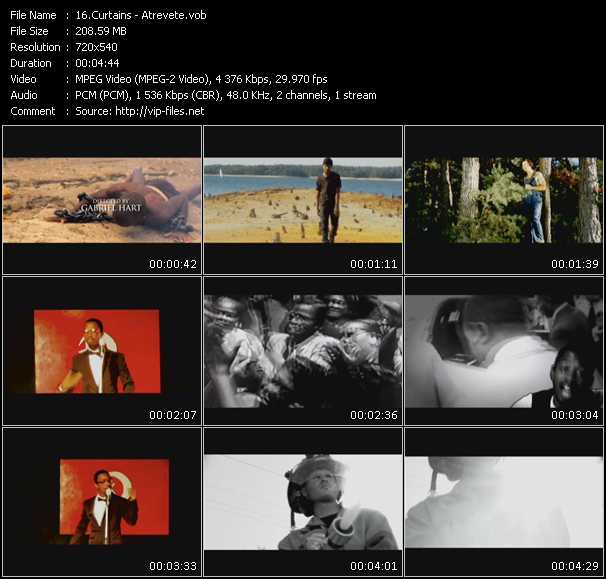Click the 'GABRIEL HART' credit text
Screen dimensions: 606x579
[x=111, y=208]
